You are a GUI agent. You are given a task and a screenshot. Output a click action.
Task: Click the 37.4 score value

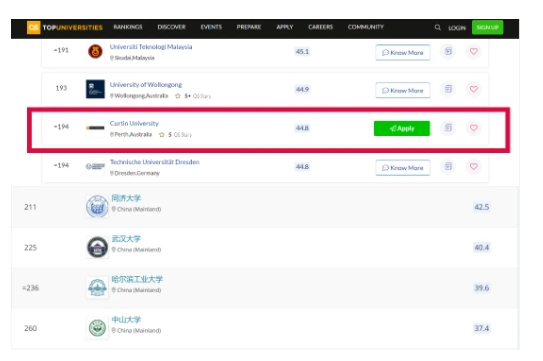tap(482, 328)
